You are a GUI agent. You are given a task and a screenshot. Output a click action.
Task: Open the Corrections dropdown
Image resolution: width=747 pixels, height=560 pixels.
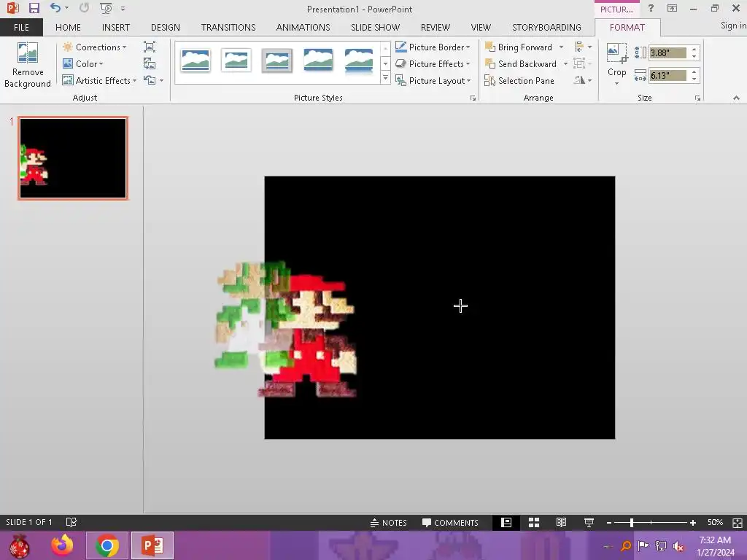coord(95,47)
